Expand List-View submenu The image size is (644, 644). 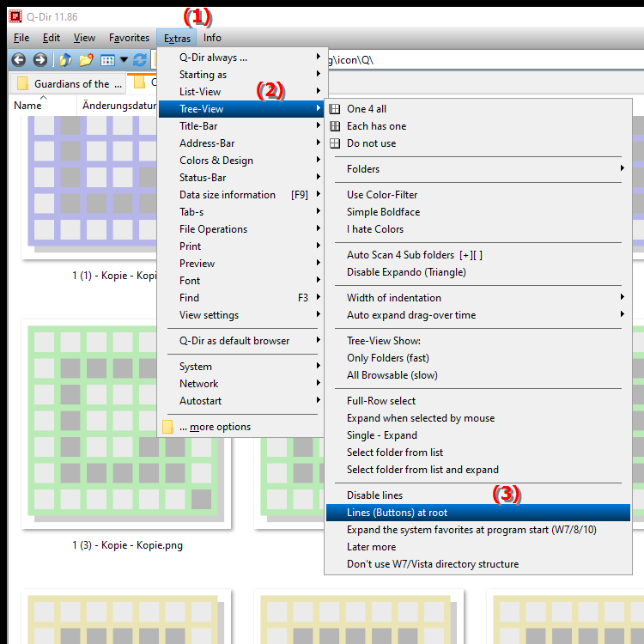[x=241, y=92]
